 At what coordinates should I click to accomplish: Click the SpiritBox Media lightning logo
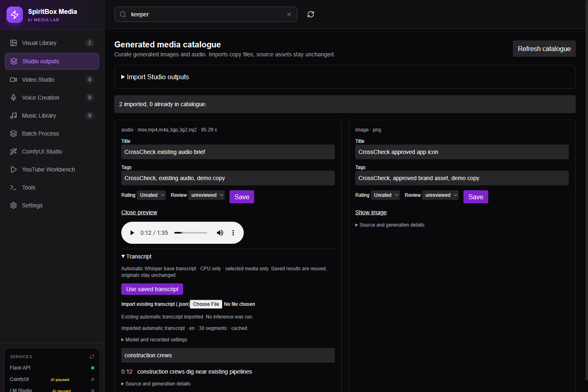[15, 15]
